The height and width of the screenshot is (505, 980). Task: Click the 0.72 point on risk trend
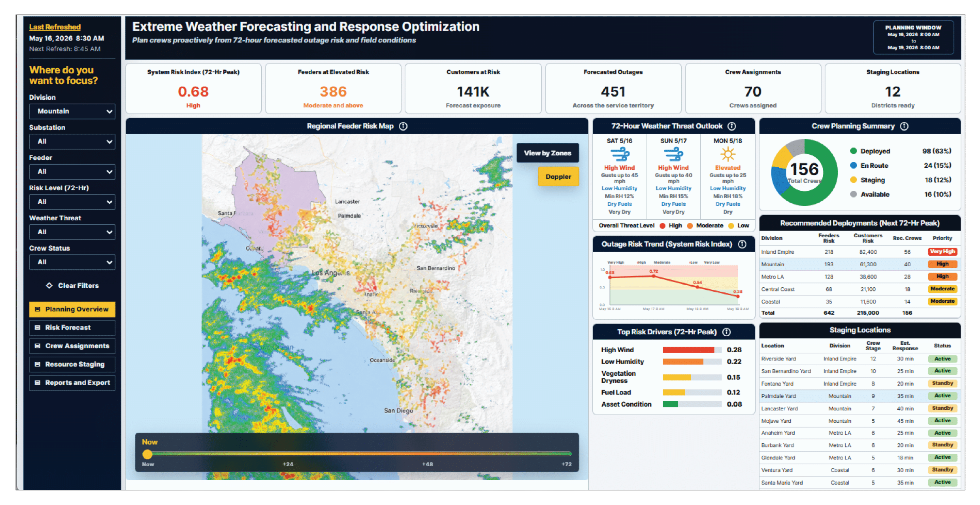coord(654,276)
